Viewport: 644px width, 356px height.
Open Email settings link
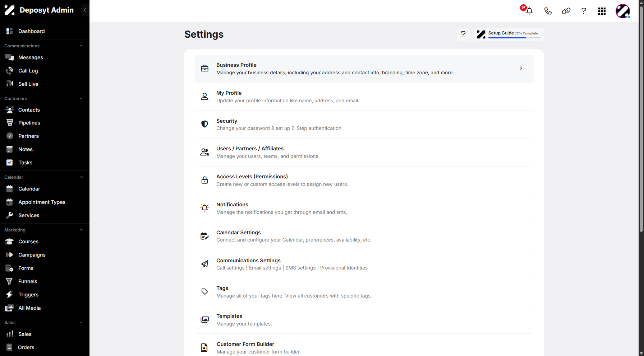(265, 268)
